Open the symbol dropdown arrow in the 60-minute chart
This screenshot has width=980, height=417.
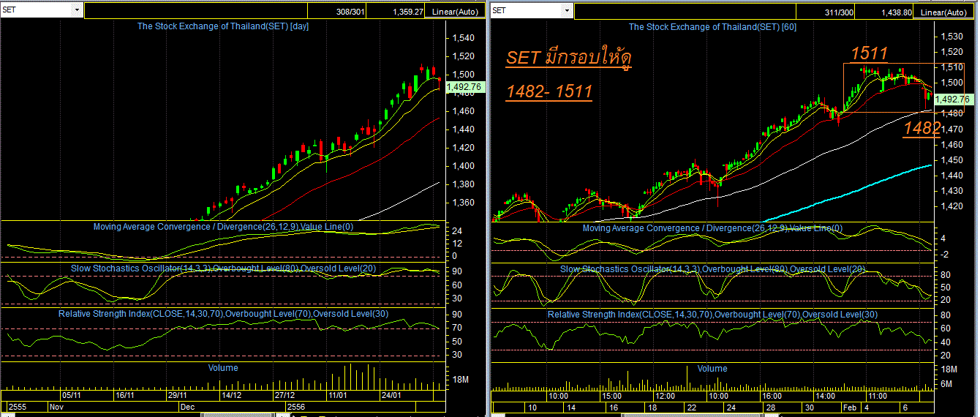pos(567,10)
